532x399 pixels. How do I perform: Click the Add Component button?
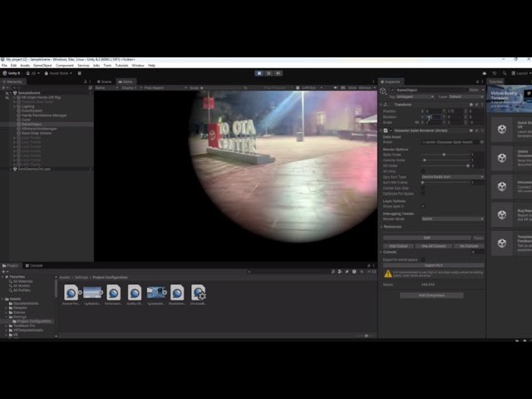(x=431, y=295)
